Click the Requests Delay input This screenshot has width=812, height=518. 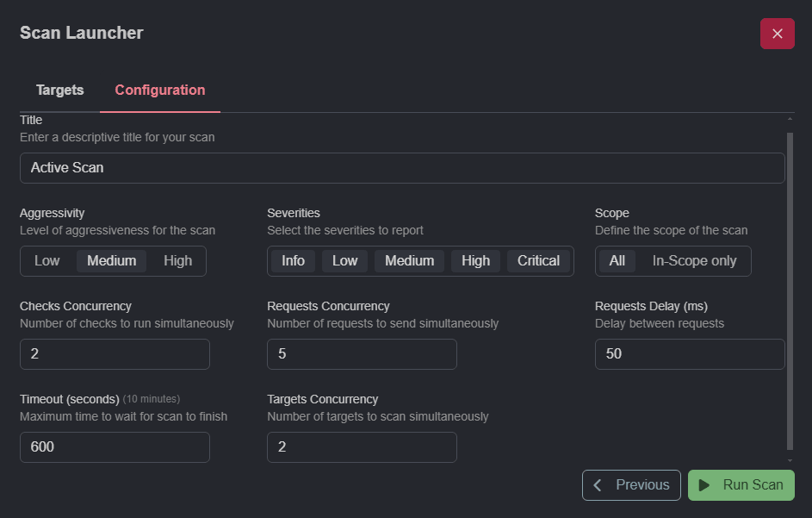point(689,353)
